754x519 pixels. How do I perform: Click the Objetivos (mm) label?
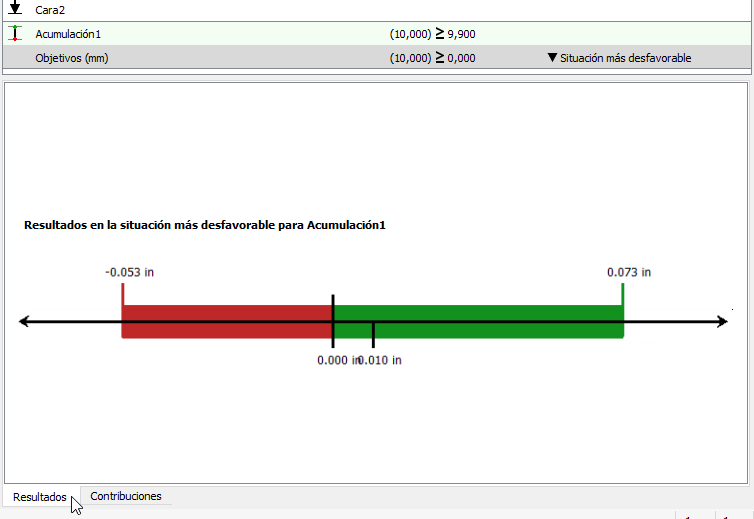coord(72,58)
